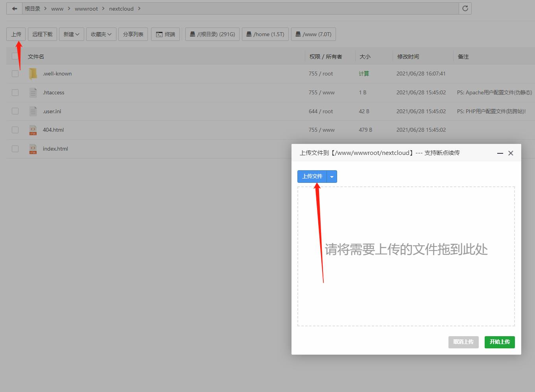Image resolution: width=535 pixels, height=392 pixels.
Task: Click the 2021/06/28 16:07:41 timestamp
Action: pos(421,74)
